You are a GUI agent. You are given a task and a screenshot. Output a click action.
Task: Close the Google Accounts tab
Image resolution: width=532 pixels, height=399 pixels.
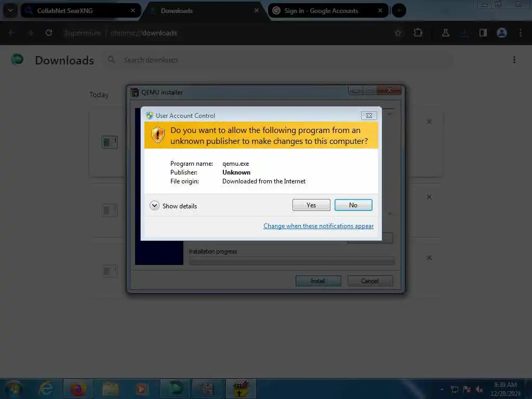point(380,10)
